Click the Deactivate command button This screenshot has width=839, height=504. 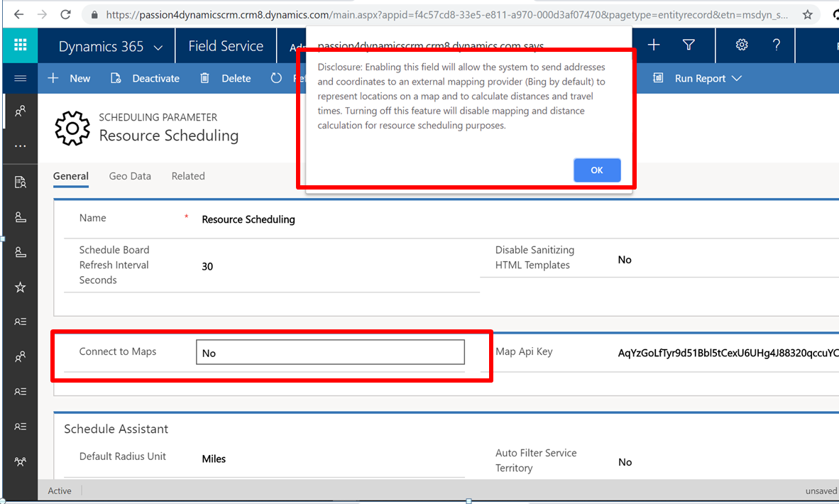[146, 79]
